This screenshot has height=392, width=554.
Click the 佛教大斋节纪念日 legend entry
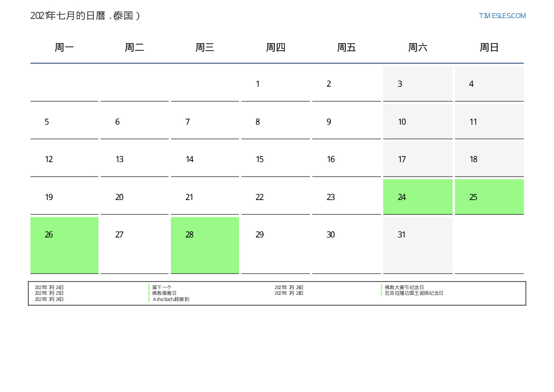[x=404, y=287]
